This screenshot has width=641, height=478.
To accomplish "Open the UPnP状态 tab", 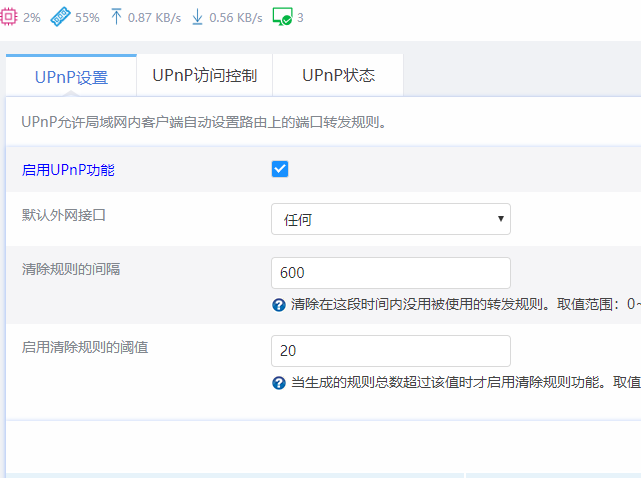I will [x=338, y=76].
